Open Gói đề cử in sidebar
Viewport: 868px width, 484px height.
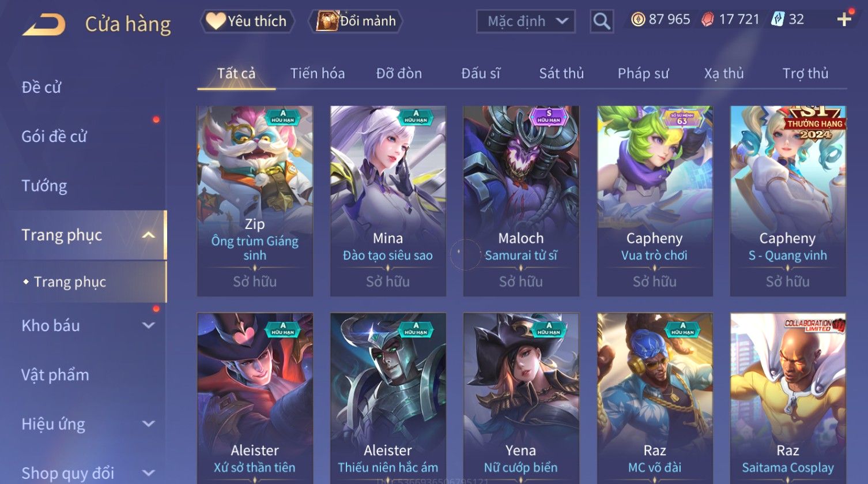pos(54,137)
